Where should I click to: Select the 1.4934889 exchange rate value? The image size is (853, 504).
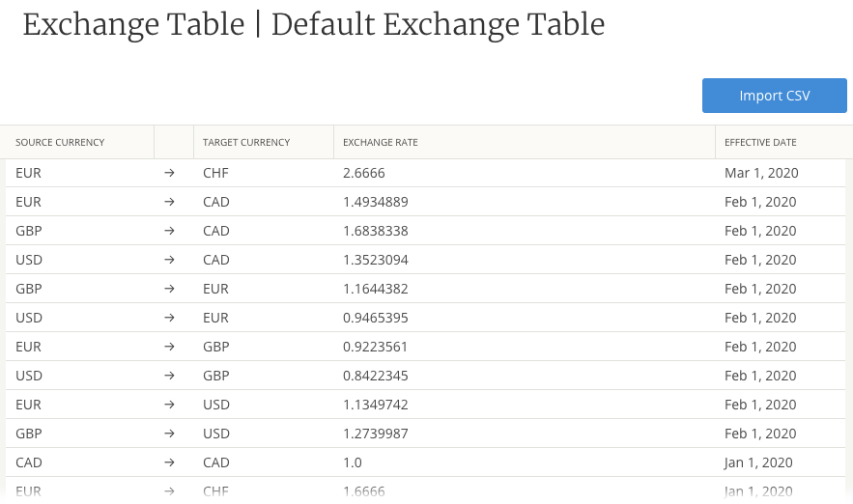coord(375,202)
